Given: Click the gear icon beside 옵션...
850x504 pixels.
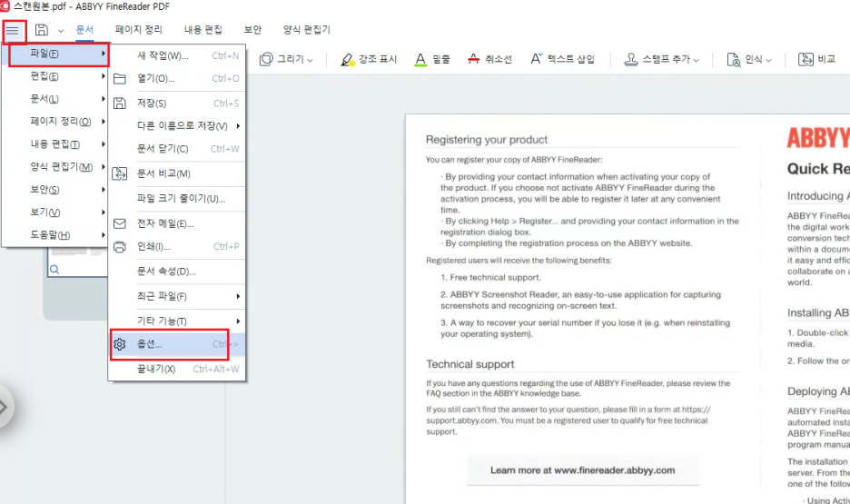Looking at the screenshot, I should pos(120,344).
